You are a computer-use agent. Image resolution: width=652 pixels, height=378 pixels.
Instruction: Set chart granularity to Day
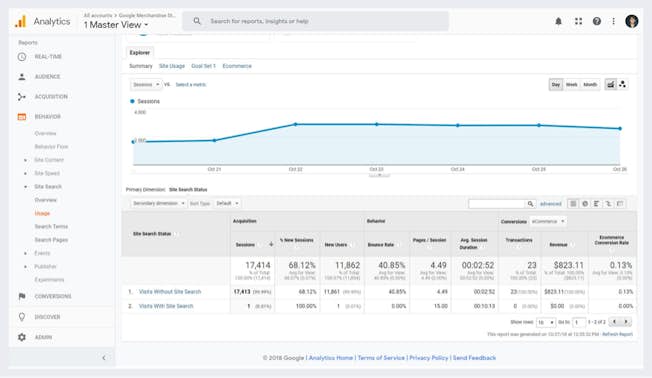click(556, 84)
